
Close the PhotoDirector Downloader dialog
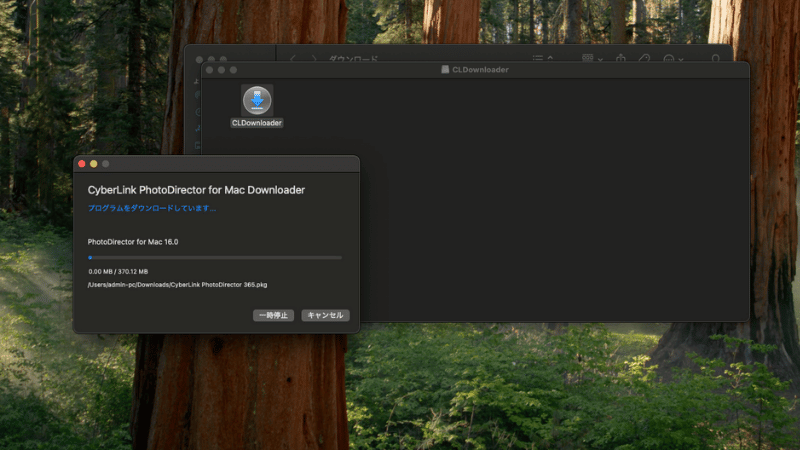(x=82, y=164)
